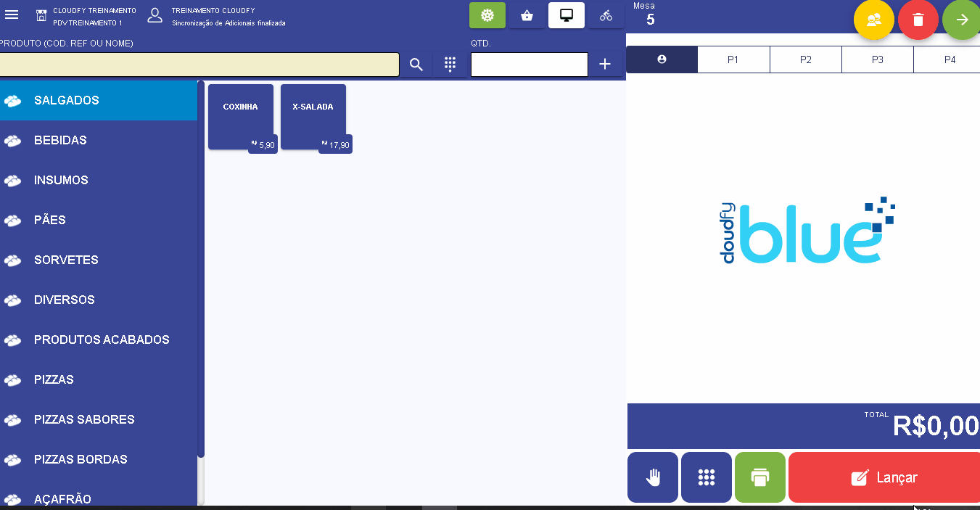Click the category list scrollbar
Screen dimensions: 980x510
(201, 269)
